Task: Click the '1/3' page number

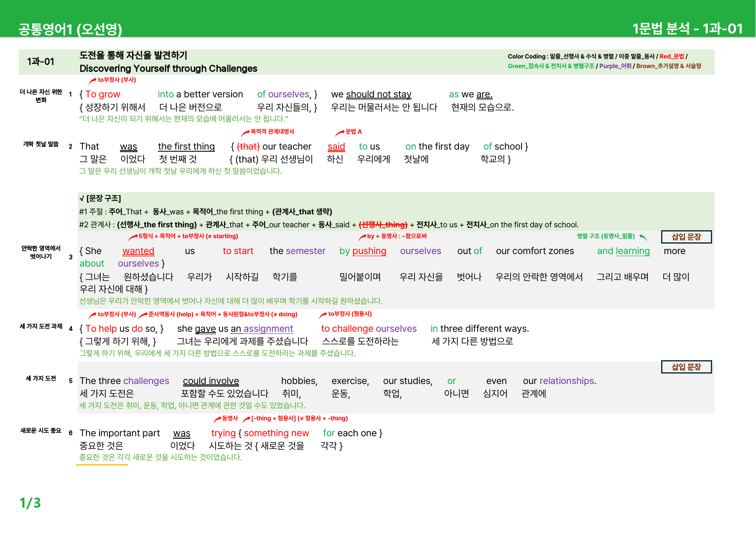Action: [30, 503]
